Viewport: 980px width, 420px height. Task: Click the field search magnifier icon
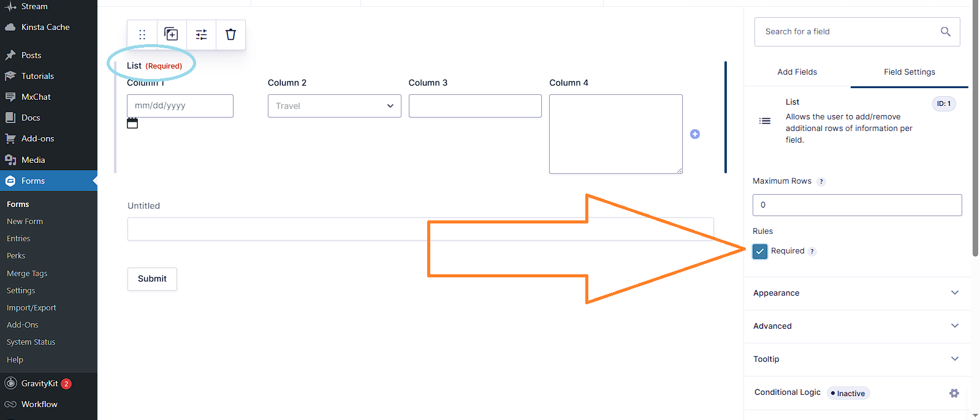click(945, 31)
